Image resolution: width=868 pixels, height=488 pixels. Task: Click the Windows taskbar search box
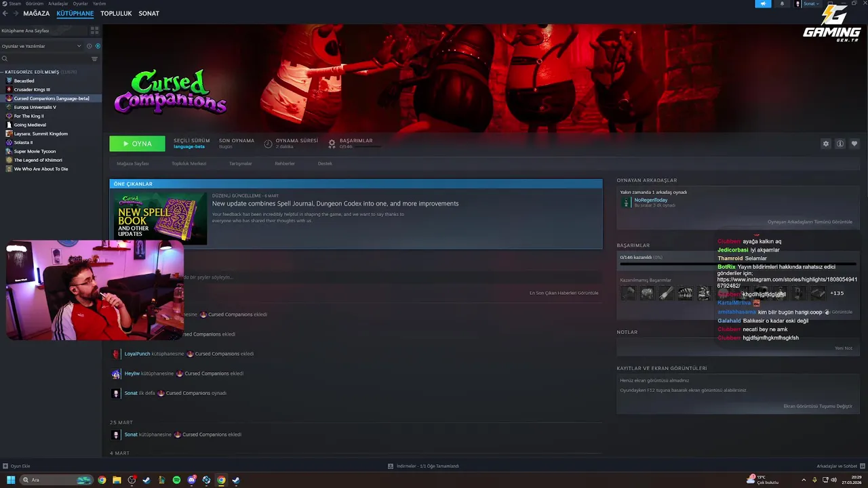pyautogui.click(x=56, y=480)
